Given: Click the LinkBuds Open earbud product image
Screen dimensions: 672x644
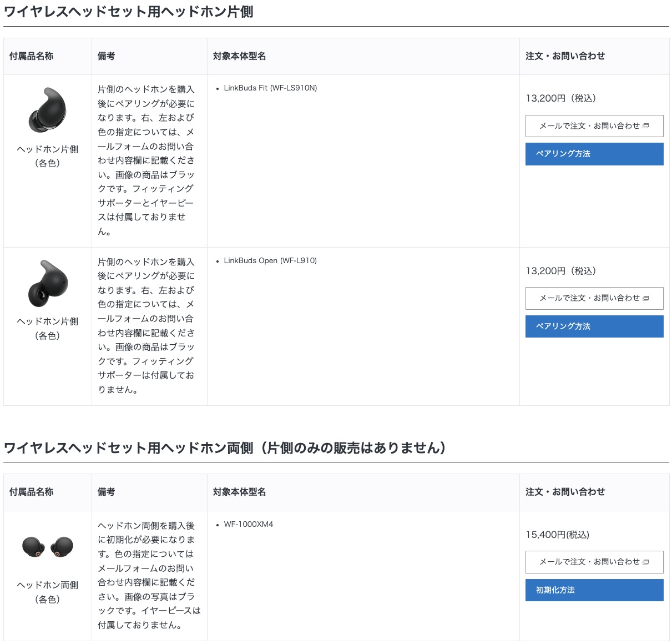Looking at the screenshot, I should (x=48, y=283).
